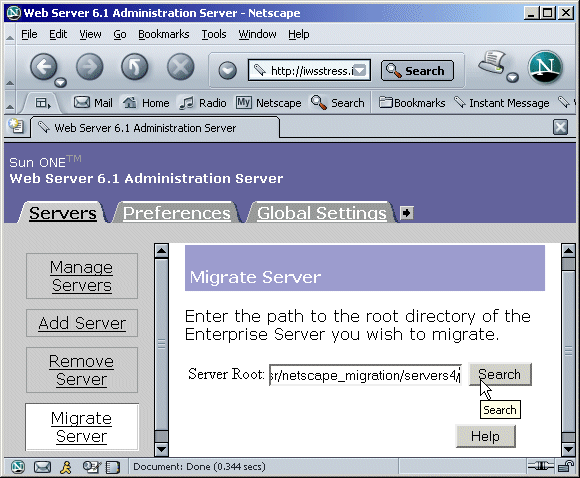This screenshot has height=478, width=580.
Task: Click the security padlock icon in status bar
Action: coord(566,467)
